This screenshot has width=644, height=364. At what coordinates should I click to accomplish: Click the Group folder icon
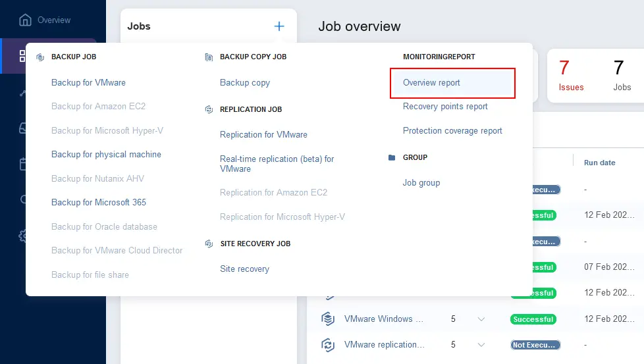pos(392,157)
